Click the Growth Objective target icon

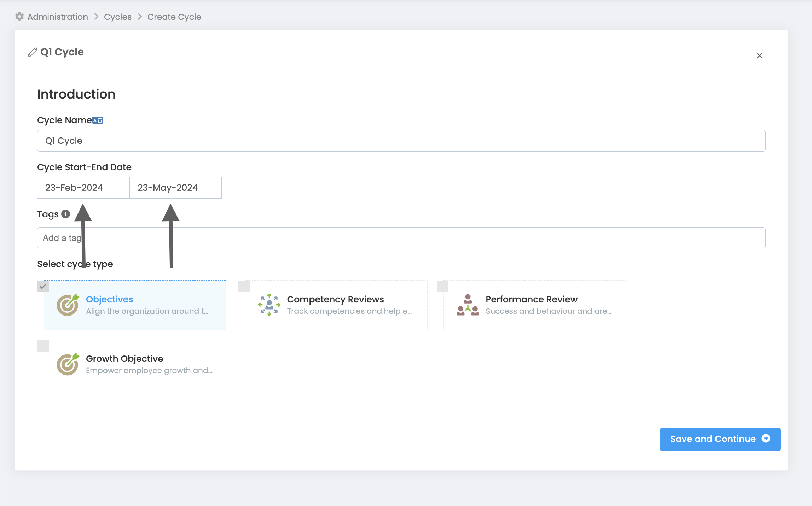coord(68,364)
